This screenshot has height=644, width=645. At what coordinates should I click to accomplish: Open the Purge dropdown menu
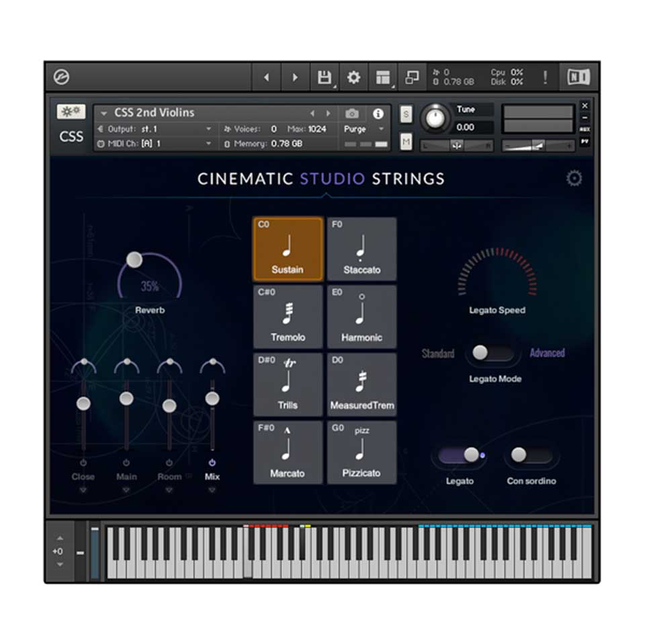tap(363, 128)
